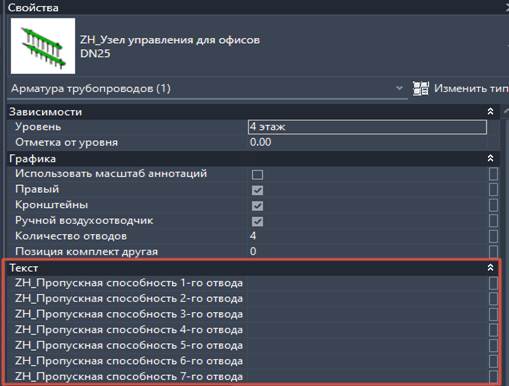Click the DN25 type name
The image size is (509, 386).
(x=95, y=54)
